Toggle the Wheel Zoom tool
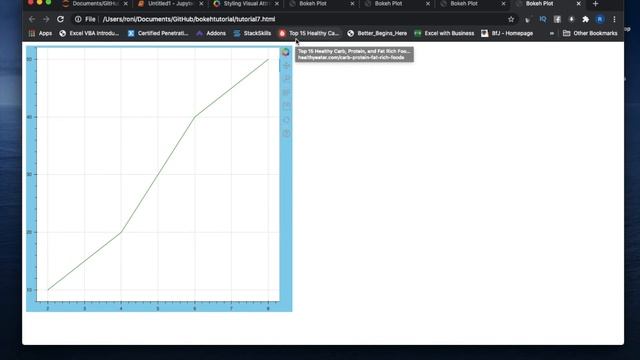The image size is (640, 360). [286, 93]
